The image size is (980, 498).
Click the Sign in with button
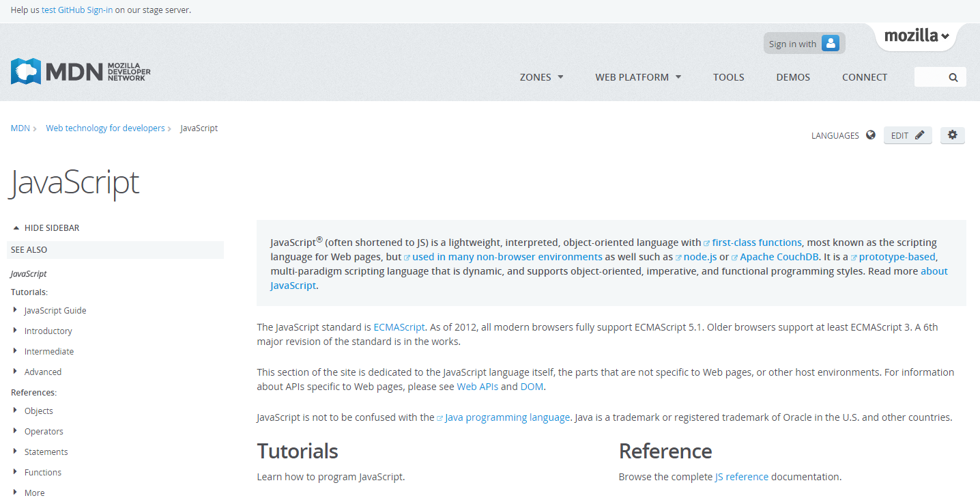(804, 44)
